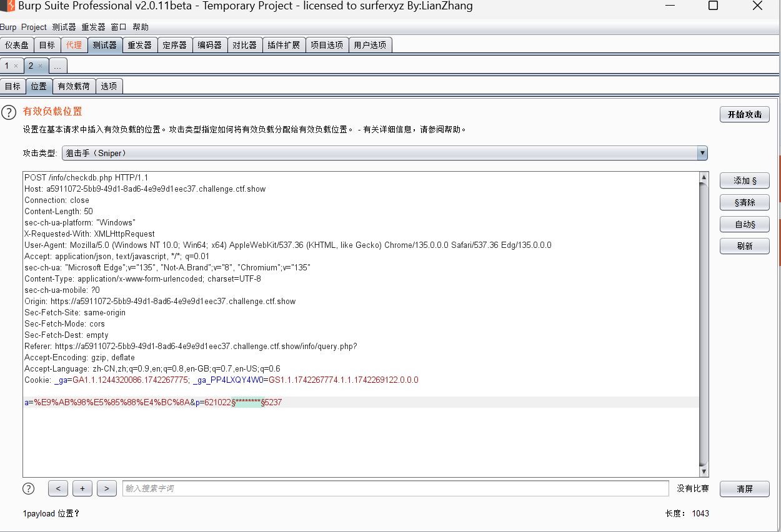781x532 pixels.
Task: Click the highlighted §********§ payload marker
Action: [x=248, y=402]
